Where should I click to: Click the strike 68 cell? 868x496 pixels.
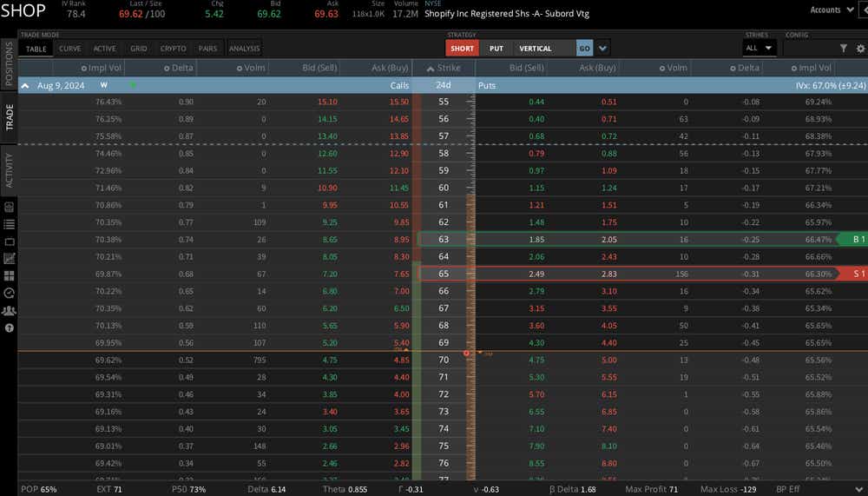pyautogui.click(x=444, y=325)
